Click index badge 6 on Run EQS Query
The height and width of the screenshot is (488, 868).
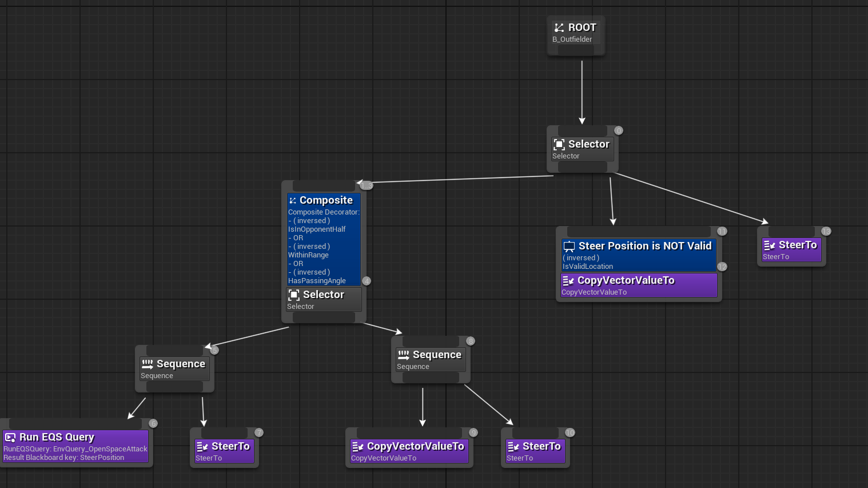tap(153, 423)
